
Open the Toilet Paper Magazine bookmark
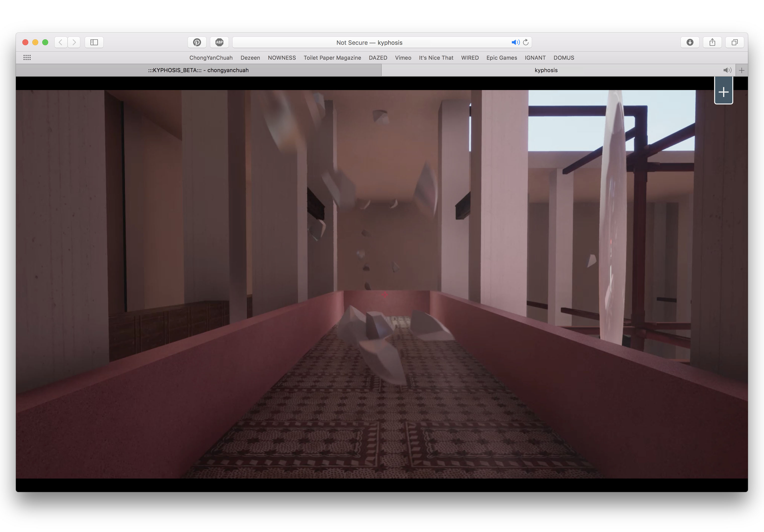(332, 57)
